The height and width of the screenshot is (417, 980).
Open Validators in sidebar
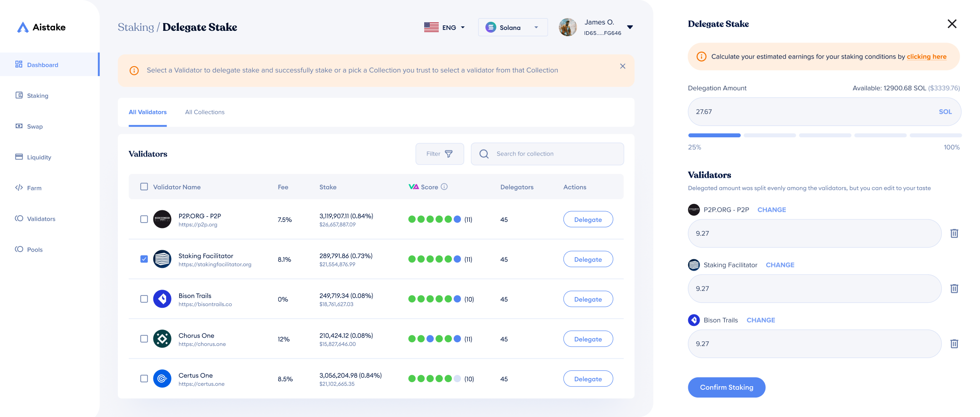click(x=35, y=219)
